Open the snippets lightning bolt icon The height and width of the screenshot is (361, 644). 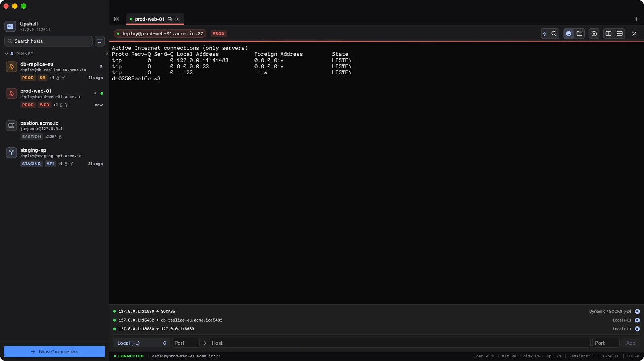click(x=545, y=34)
